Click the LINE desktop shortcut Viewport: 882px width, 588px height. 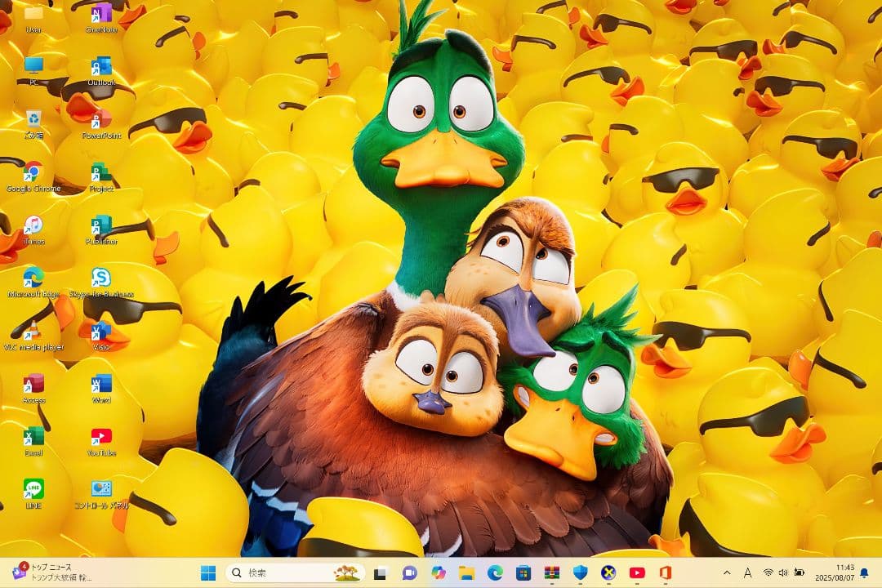tap(33, 490)
